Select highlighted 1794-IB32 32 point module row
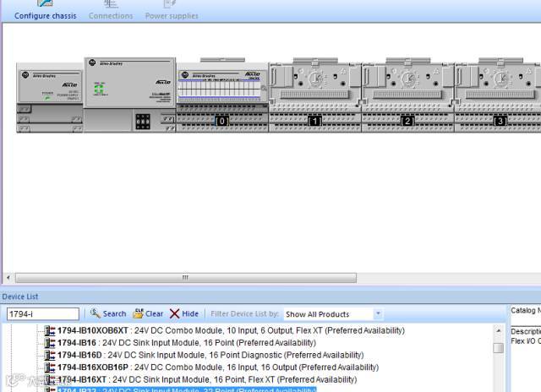Screen dimensions: 541x392 187,390
